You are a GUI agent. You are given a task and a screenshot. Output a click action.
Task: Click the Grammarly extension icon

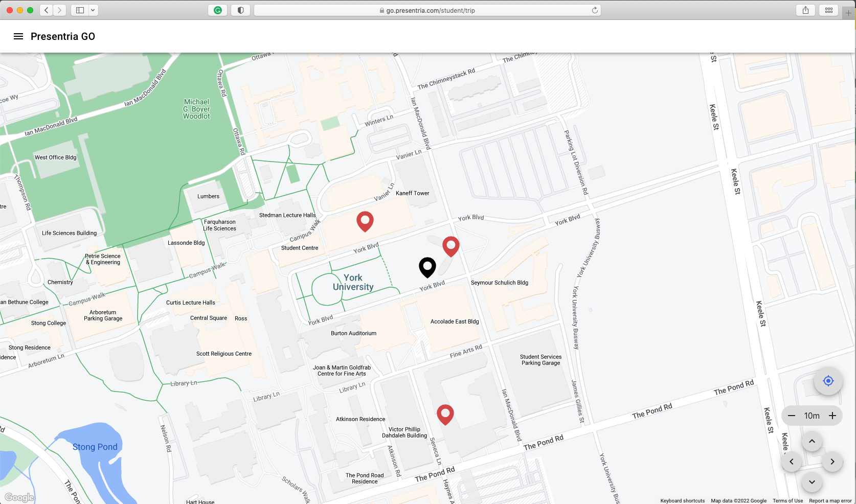pyautogui.click(x=218, y=10)
